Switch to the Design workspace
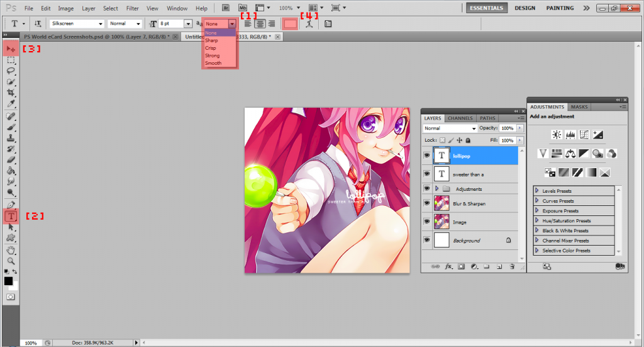 525,8
